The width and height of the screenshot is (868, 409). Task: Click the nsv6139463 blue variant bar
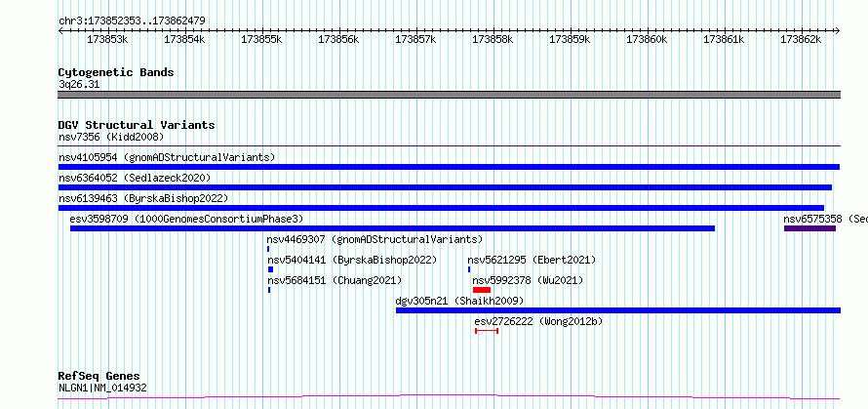coord(441,208)
